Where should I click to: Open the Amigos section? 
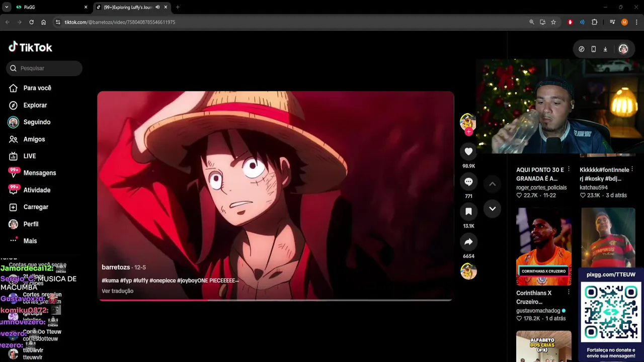27,139
